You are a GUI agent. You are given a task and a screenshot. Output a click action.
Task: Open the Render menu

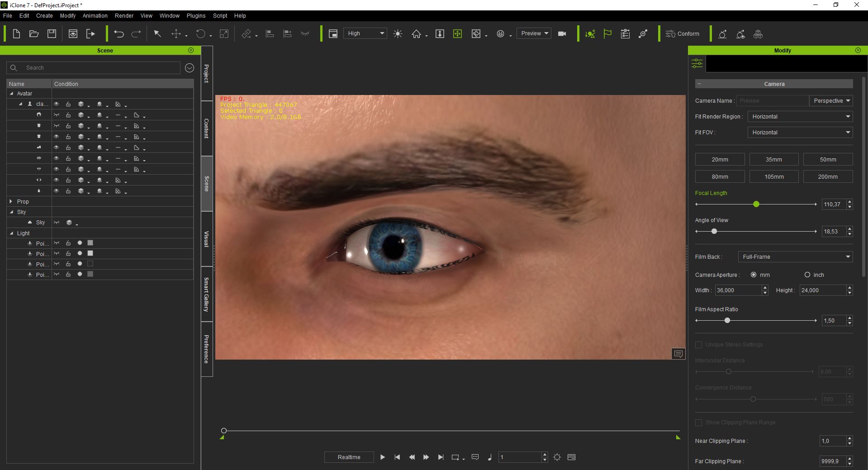[124, 15]
